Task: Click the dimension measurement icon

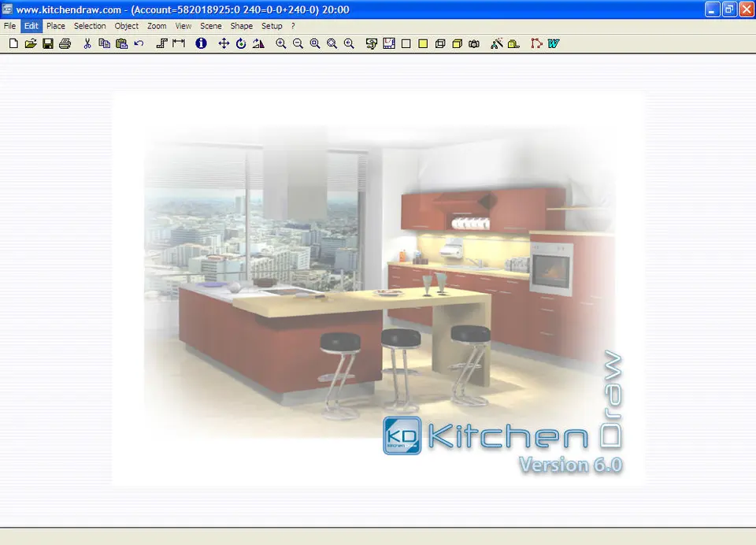Action: [x=179, y=44]
